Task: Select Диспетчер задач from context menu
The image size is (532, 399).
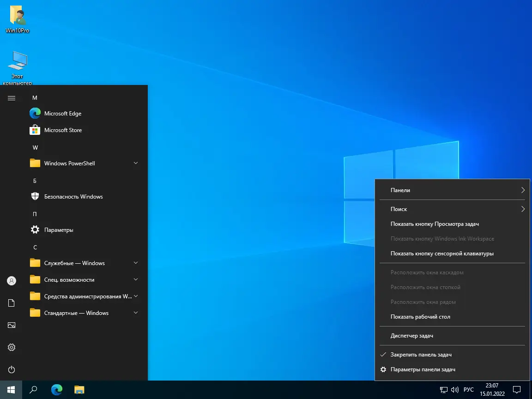Action: [x=411, y=336]
